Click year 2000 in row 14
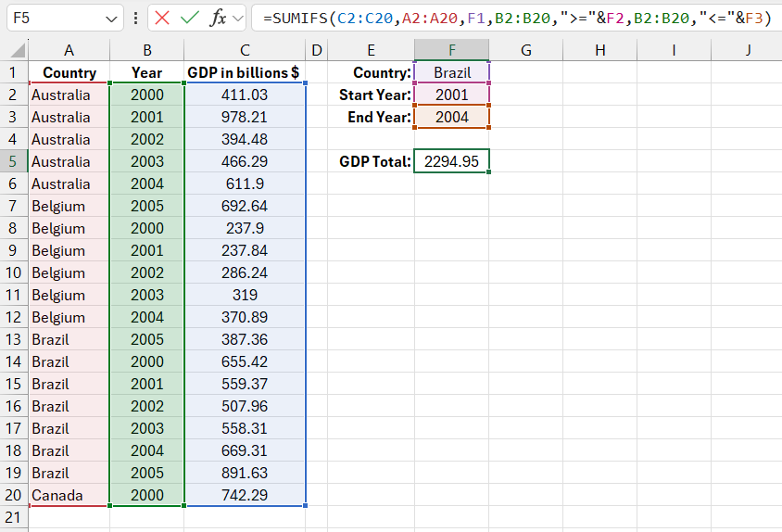The height and width of the screenshot is (532, 782). tap(146, 361)
